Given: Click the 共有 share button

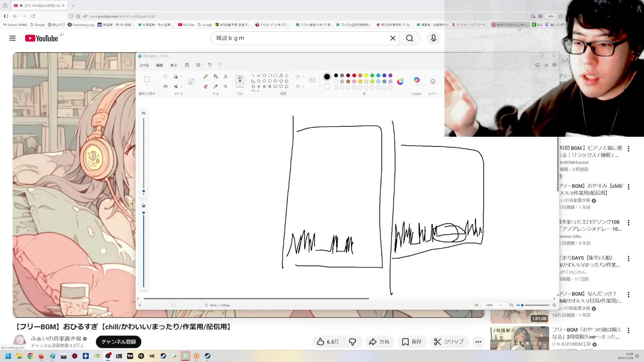Looking at the screenshot, I should (379, 342).
